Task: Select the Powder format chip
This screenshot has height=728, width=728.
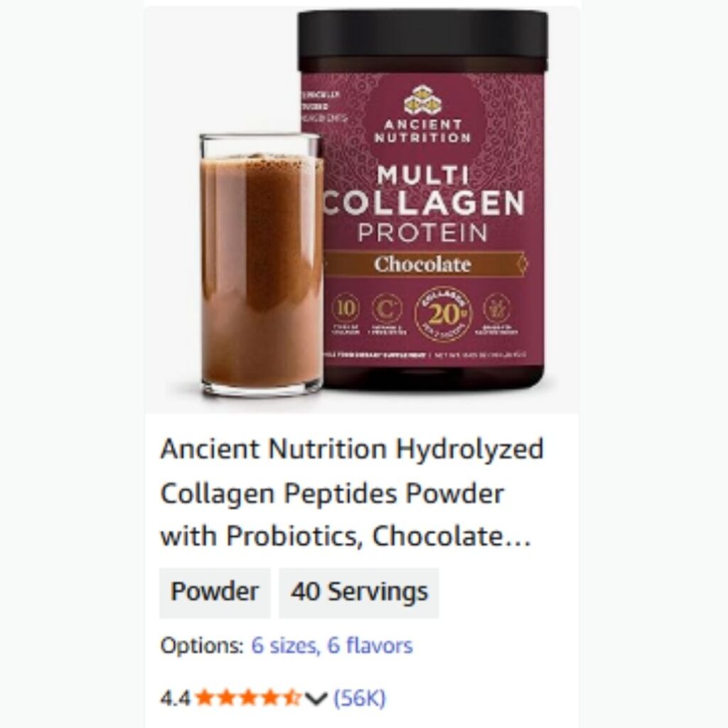Action: coord(215,592)
